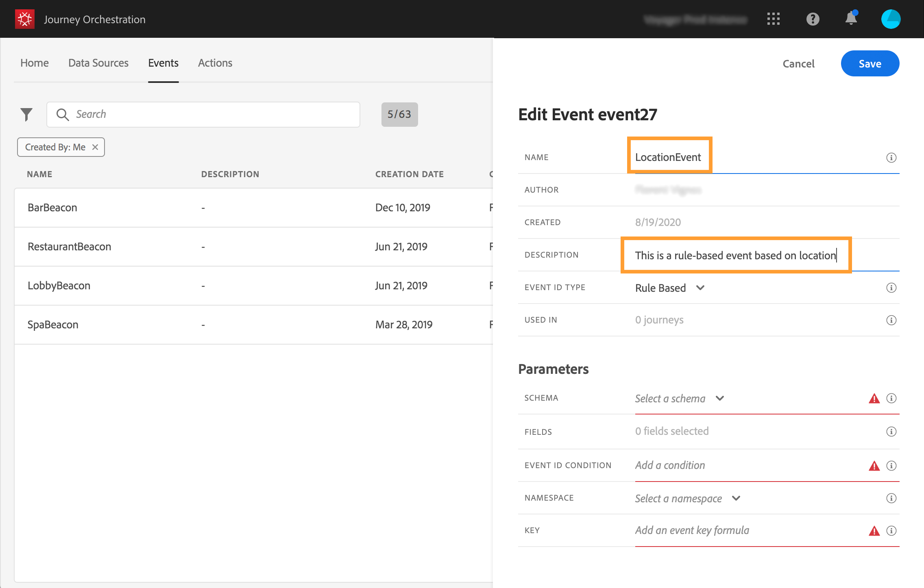Open the Select a namespace dropdown
Viewport: 924px width, 588px height.
pos(688,499)
